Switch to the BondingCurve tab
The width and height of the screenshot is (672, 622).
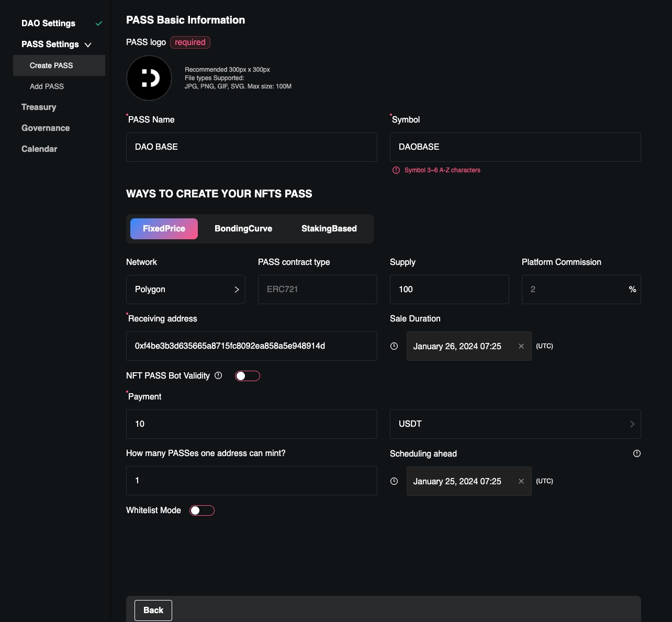243,229
